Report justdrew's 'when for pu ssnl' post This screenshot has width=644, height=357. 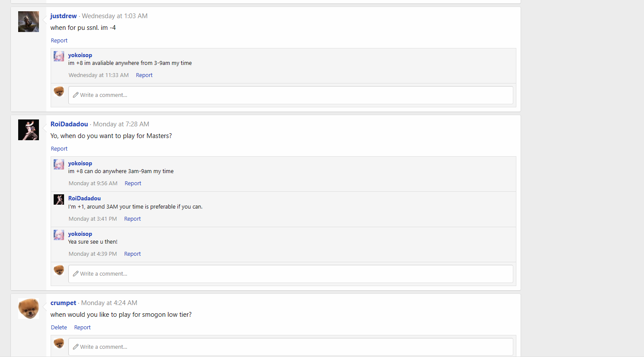tap(59, 41)
